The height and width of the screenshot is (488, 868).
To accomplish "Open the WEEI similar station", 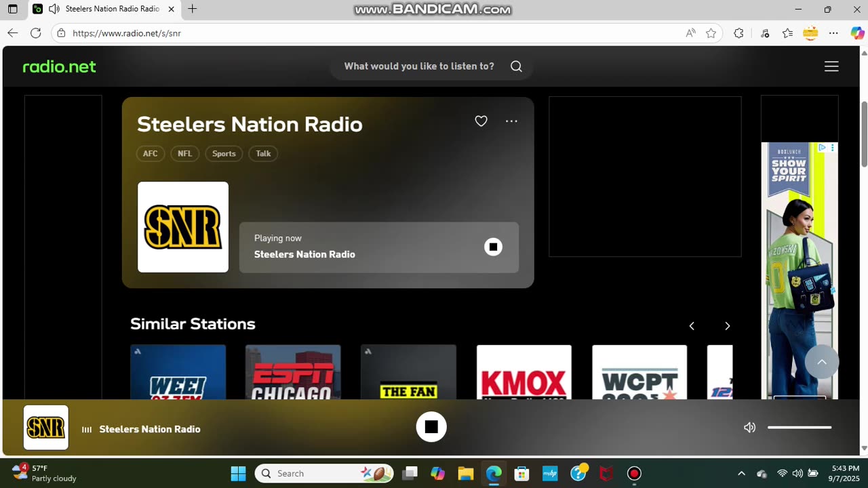I will tap(178, 371).
